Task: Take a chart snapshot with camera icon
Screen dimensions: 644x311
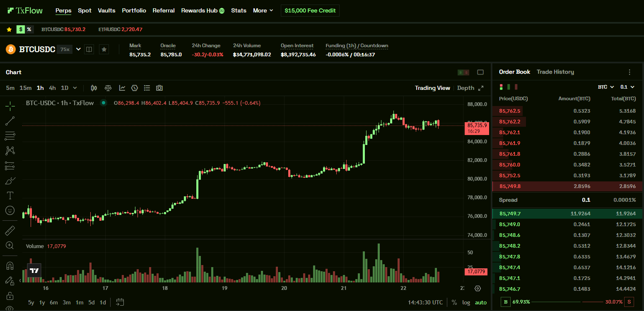Action: coord(159,88)
